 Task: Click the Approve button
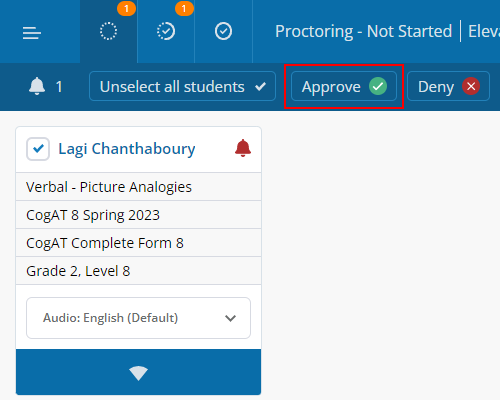[x=344, y=86]
